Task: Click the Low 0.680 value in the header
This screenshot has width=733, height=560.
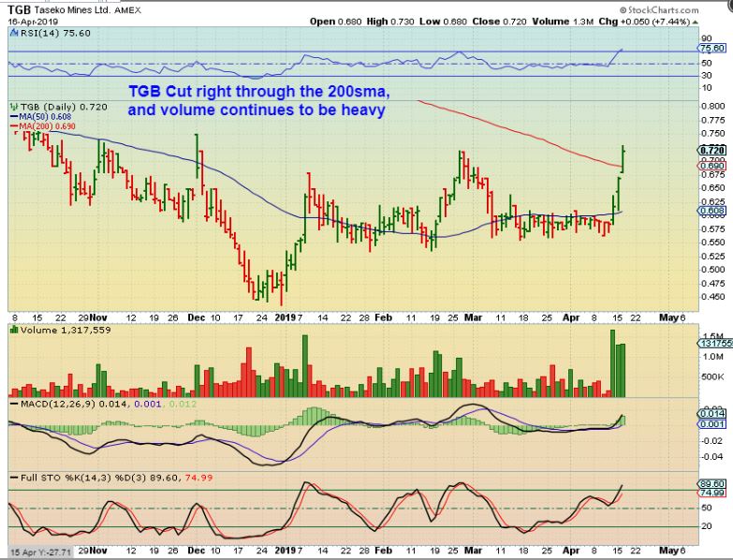Action: click(443, 22)
